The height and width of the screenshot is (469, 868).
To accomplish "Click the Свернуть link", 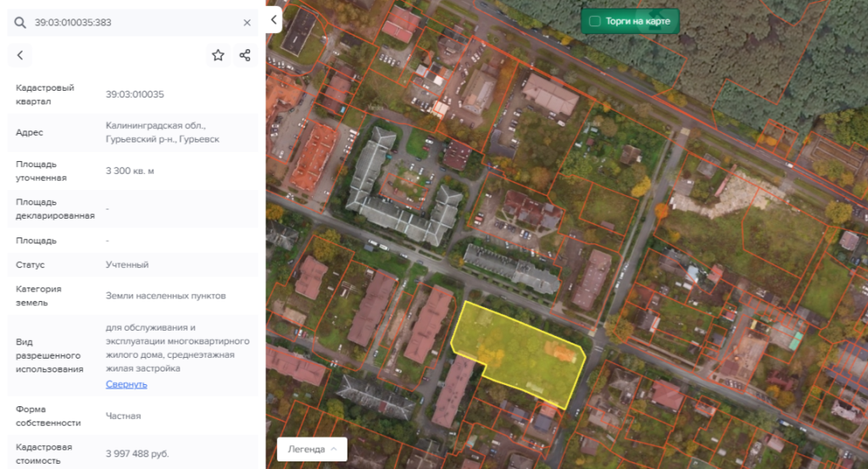I will 126,384.
